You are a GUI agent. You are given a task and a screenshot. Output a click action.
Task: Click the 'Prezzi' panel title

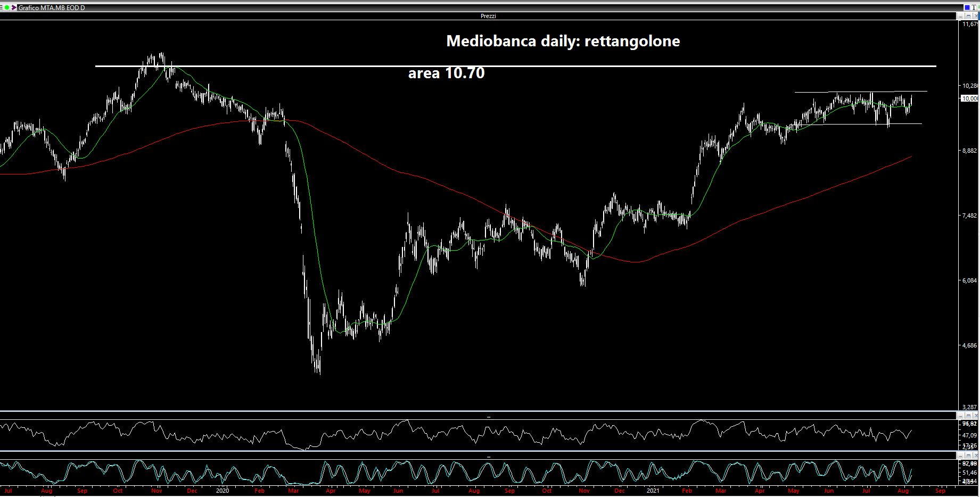[x=488, y=16]
